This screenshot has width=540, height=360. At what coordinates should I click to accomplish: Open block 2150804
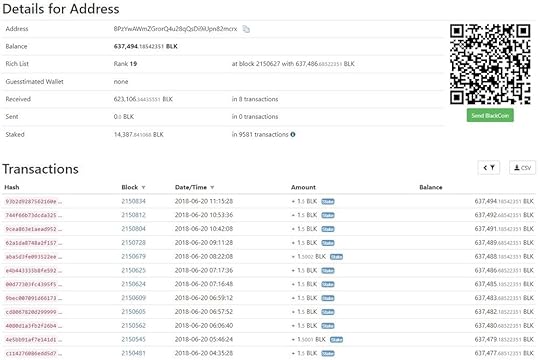(133, 229)
